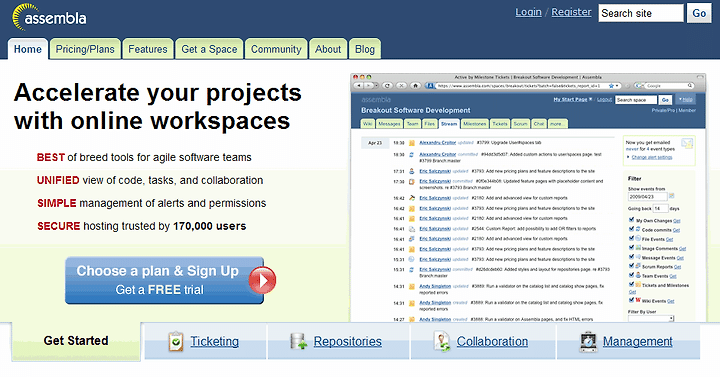The height and width of the screenshot is (377, 720).
Task: Click the Change alert settings link
Action: [652, 157]
